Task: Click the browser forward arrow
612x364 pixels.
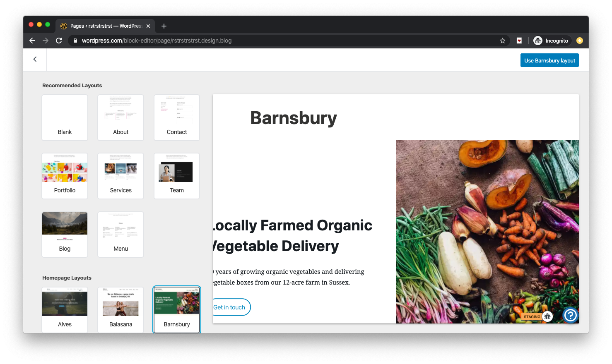Action: pyautogui.click(x=46, y=41)
